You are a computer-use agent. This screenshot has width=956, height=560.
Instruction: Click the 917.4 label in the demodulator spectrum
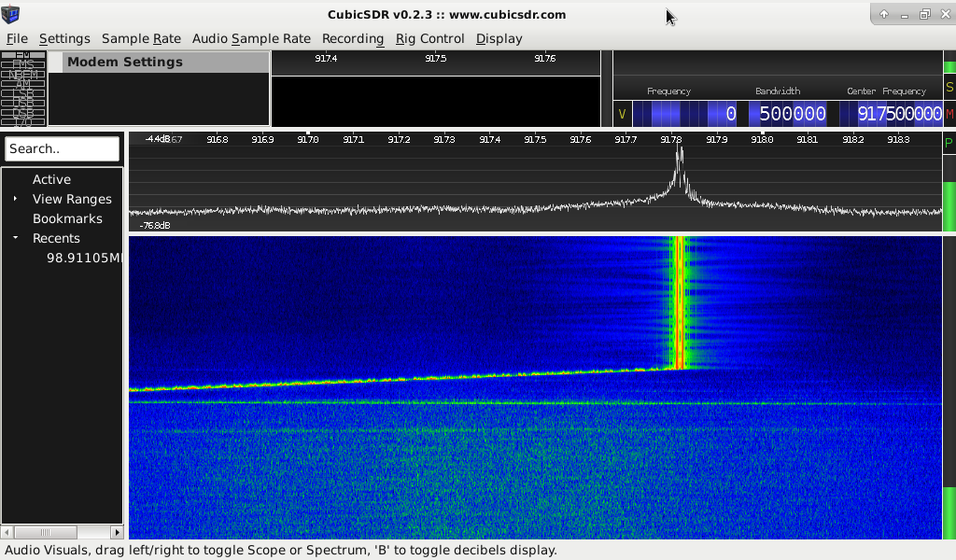pyautogui.click(x=326, y=59)
